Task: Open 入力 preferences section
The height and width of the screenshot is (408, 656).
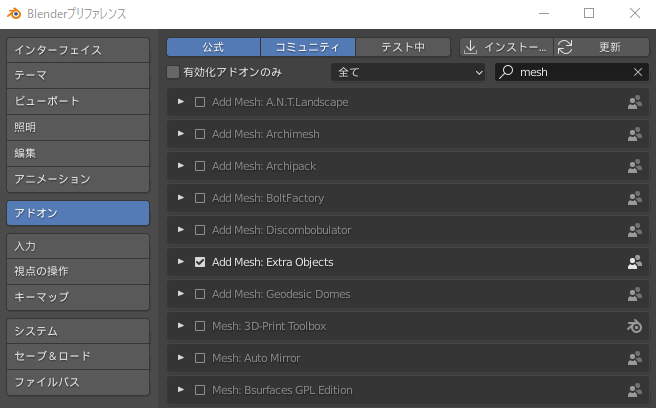Action: click(78, 246)
